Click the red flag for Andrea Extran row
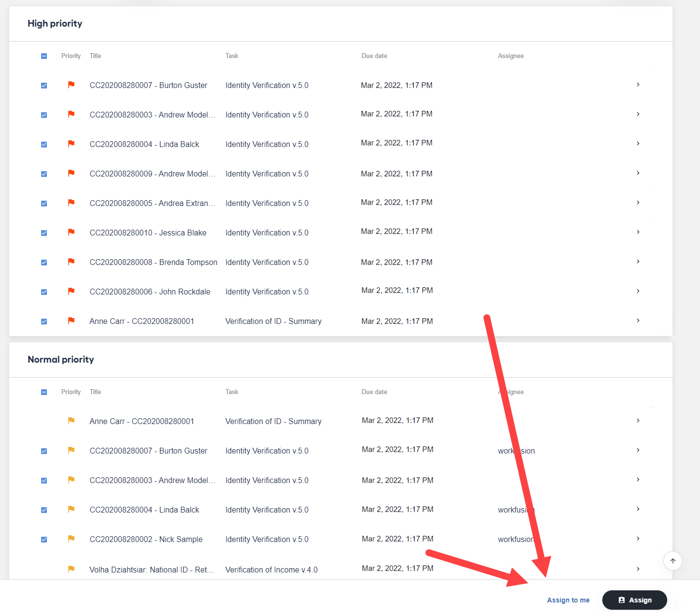The image size is (700, 616). tap(71, 203)
